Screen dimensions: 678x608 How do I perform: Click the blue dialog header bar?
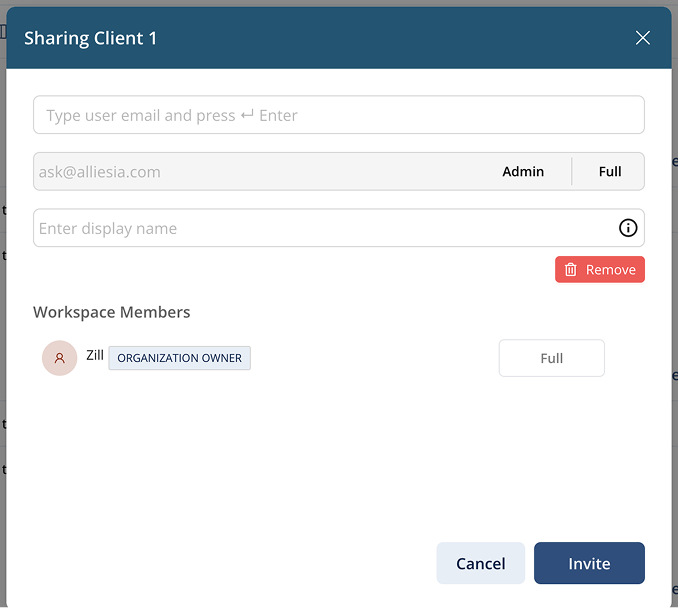pyautogui.click(x=400, y=38)
